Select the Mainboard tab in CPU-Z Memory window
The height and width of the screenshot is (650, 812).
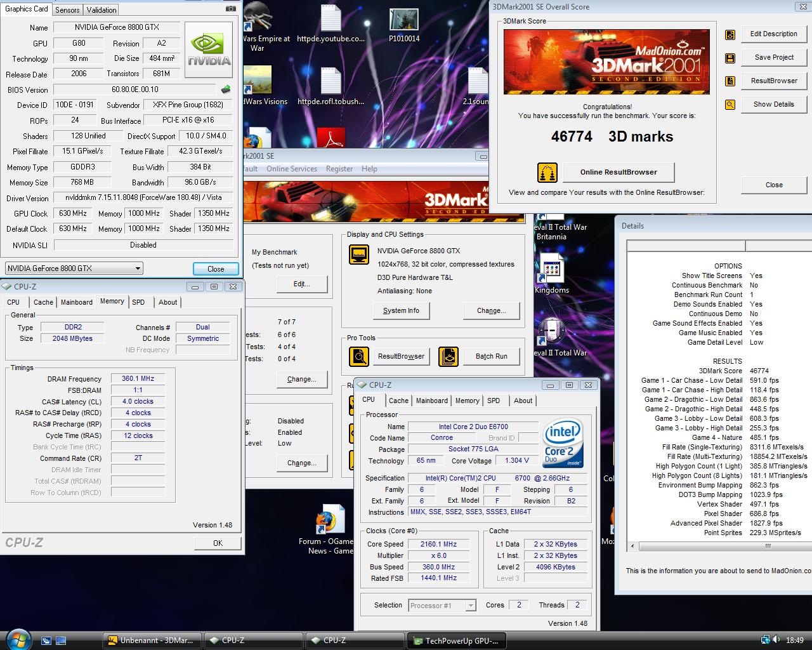77,302
